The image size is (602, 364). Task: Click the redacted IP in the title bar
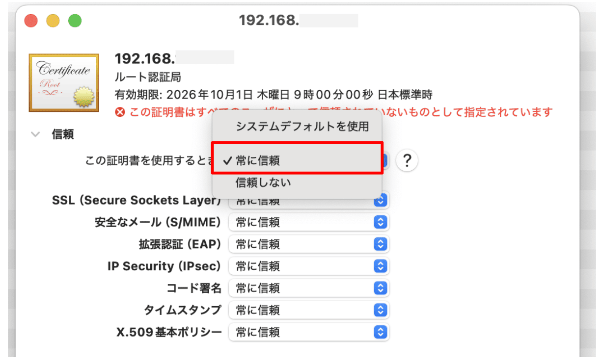pos(329,20)
